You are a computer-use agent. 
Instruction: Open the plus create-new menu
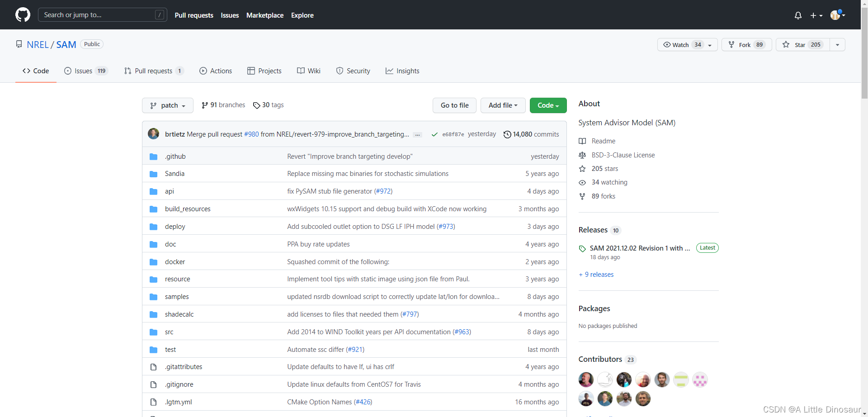816,15
